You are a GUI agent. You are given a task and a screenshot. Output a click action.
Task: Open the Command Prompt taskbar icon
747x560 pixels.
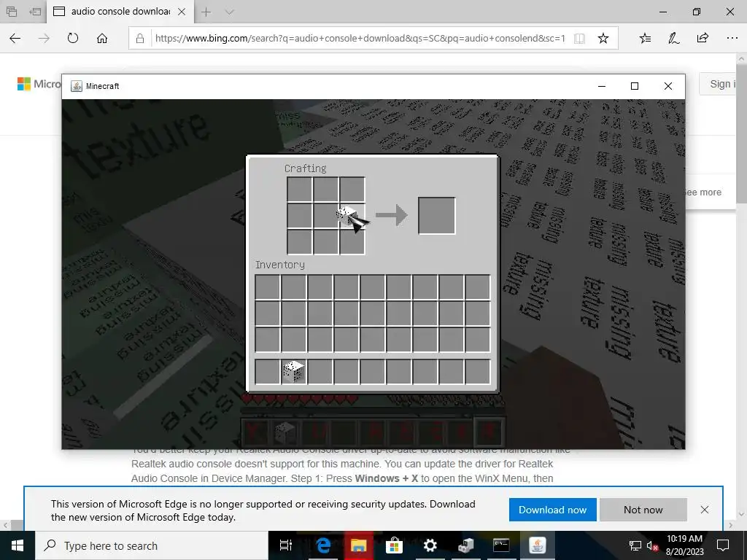coord(501,545)
